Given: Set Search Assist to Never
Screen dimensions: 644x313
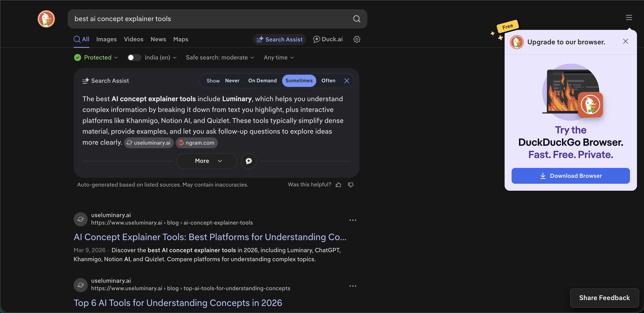Looking at the screenshot, I should click(x=232, y=81).
